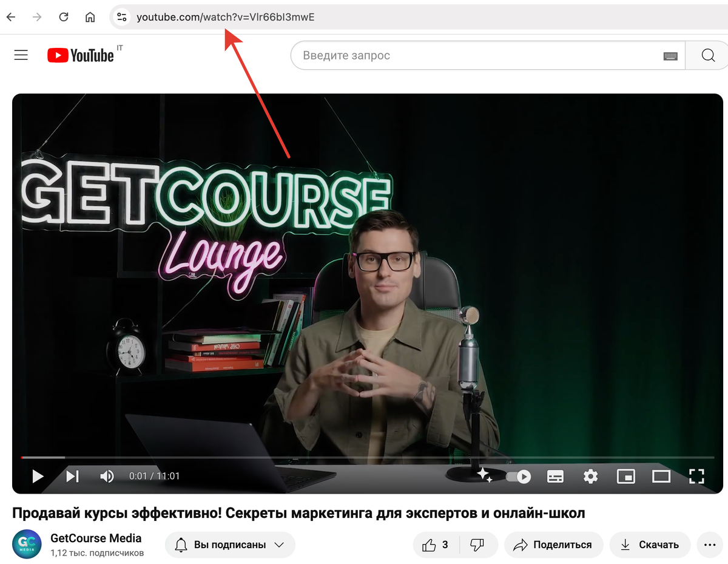This screenshot has width=728, height=564.
Task: Toggle the autoplay switch
Action: (x=519, y=477)
